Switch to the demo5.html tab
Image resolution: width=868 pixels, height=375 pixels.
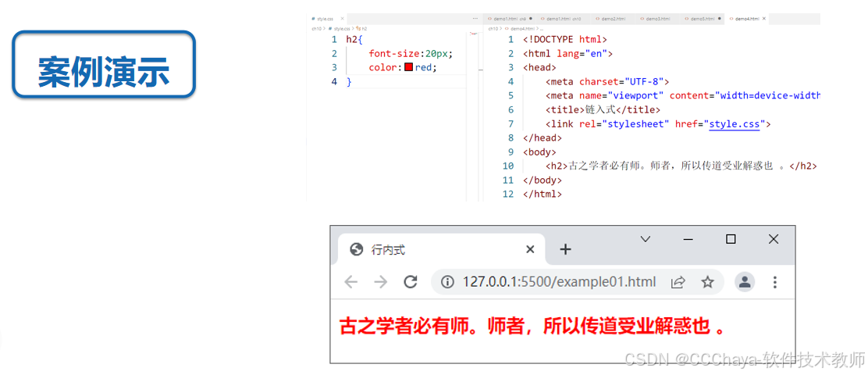point(703,19)
